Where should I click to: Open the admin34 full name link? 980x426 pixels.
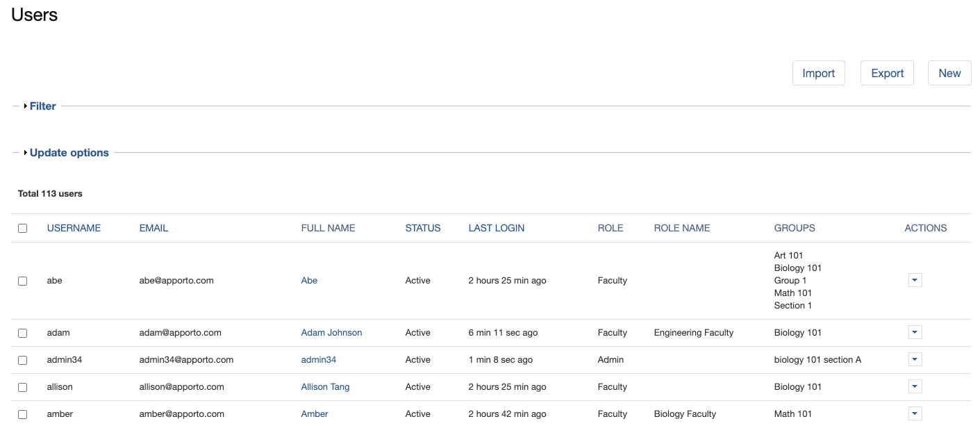319,360
